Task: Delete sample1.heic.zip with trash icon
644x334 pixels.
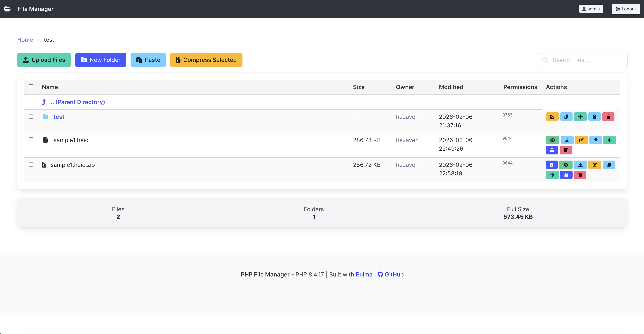Action: (x=580, y=175)
